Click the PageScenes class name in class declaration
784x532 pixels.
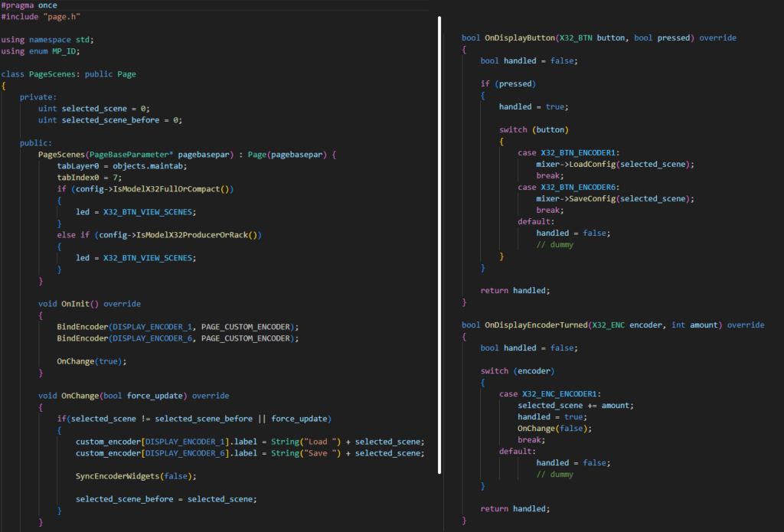pyautogui.click(x=53, y=74)
